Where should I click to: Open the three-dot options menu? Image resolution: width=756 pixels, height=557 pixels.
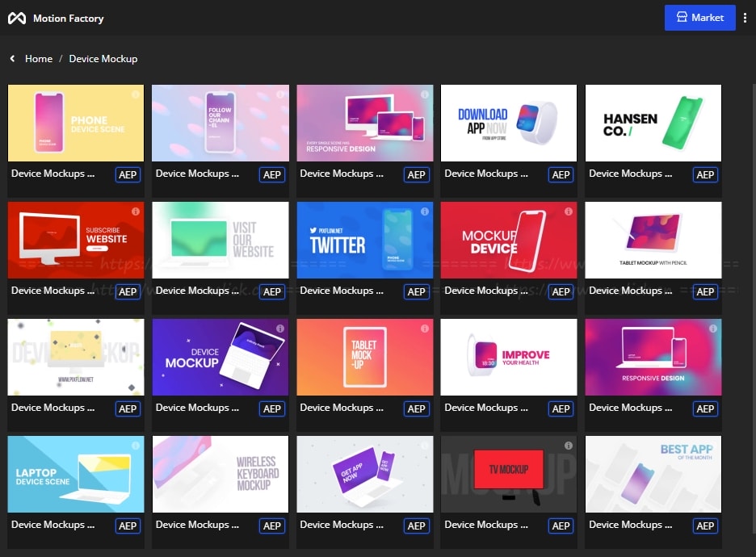[745, 18]
